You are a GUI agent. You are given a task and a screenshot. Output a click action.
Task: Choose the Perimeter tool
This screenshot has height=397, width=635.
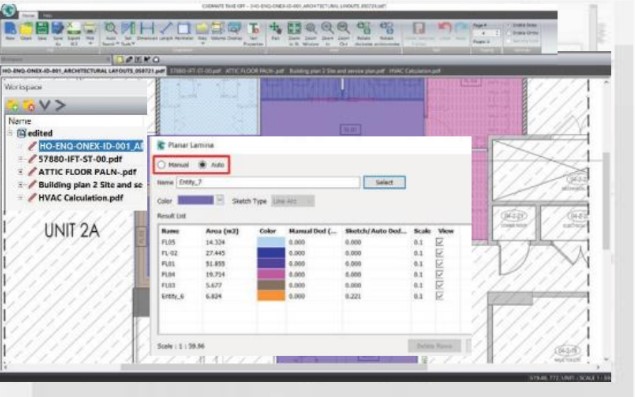coord(184,31)
